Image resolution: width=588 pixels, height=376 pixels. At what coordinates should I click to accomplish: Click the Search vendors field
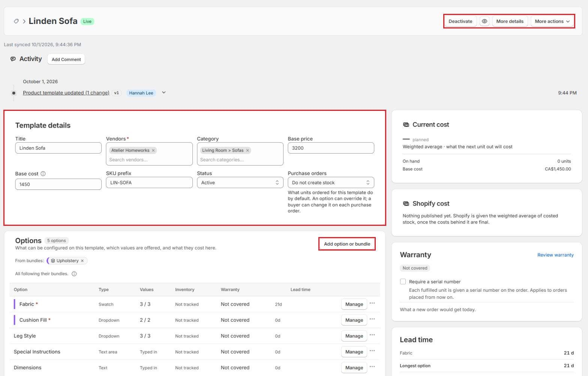(x=149, y=160)
